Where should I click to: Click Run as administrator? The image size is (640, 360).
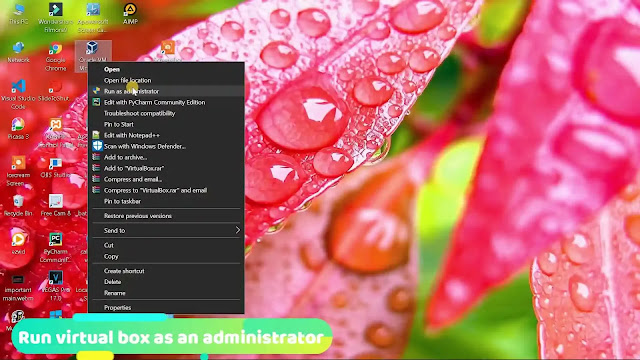click(x=166, y=91)
